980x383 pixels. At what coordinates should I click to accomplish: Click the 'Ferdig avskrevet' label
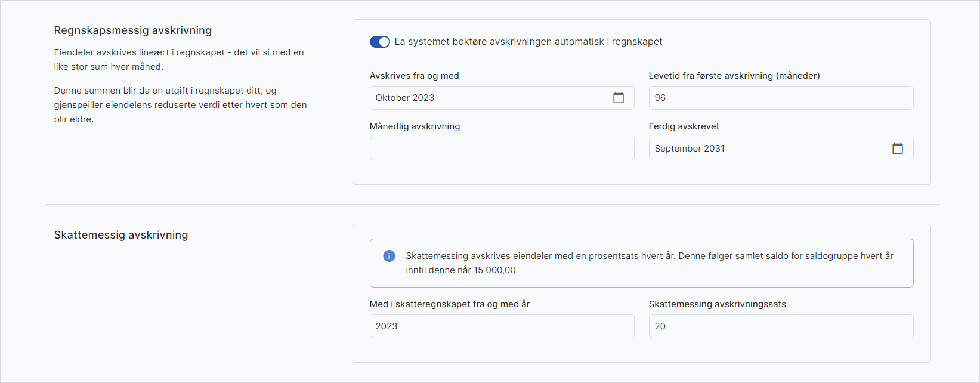(x=684, y=126)
